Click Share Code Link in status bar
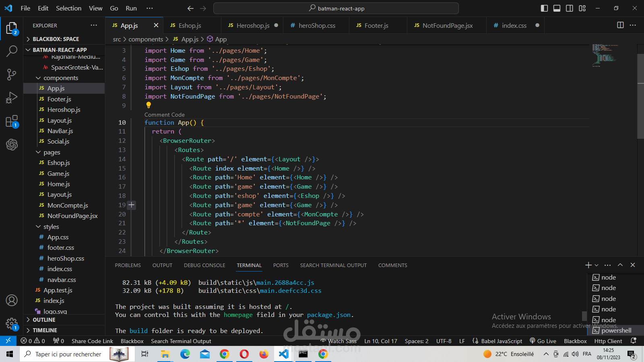The width and height of the screenshot is (644, 362). click(92, 341)
